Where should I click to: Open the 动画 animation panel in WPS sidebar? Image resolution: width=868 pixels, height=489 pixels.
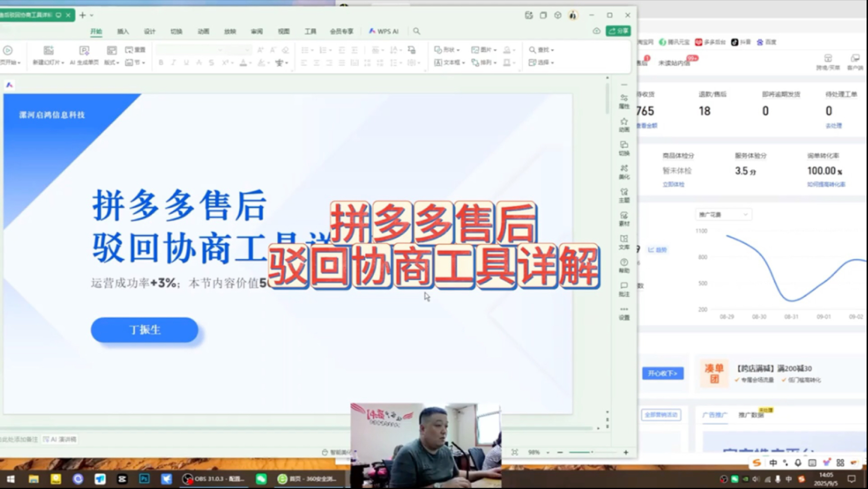click(x=624, y=125)
